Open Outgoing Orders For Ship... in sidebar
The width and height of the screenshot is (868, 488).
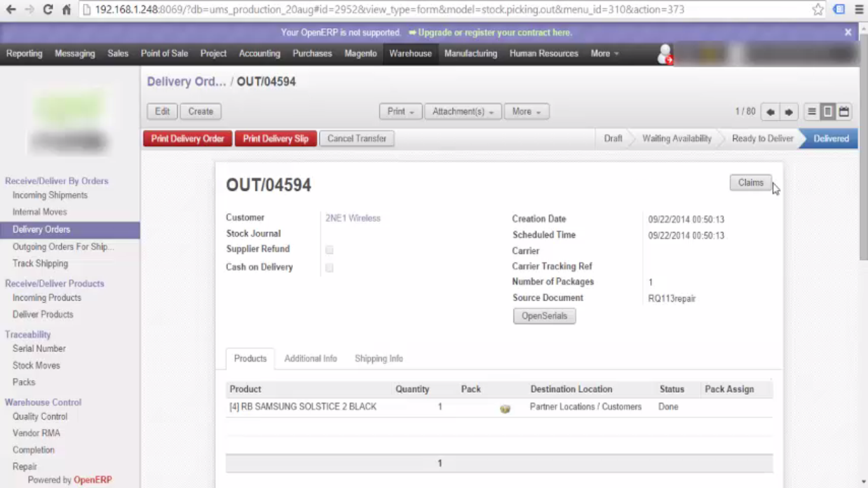click(x=63, y=247)
